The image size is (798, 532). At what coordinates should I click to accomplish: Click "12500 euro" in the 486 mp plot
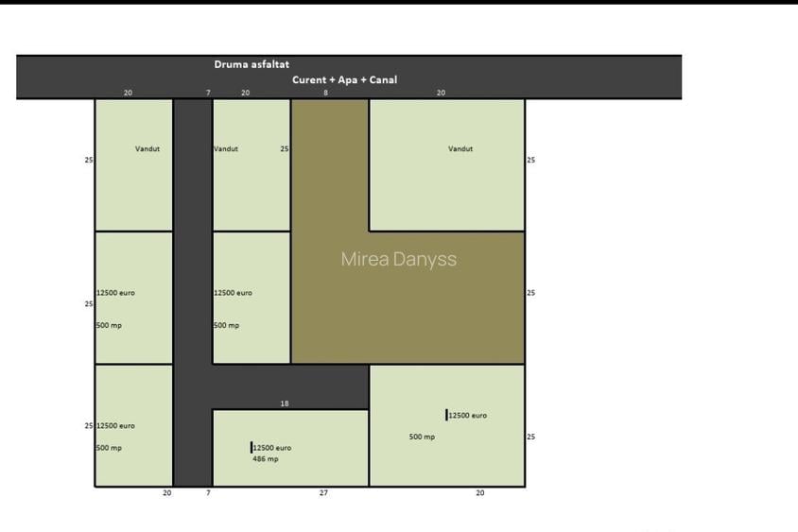[272, 448]
